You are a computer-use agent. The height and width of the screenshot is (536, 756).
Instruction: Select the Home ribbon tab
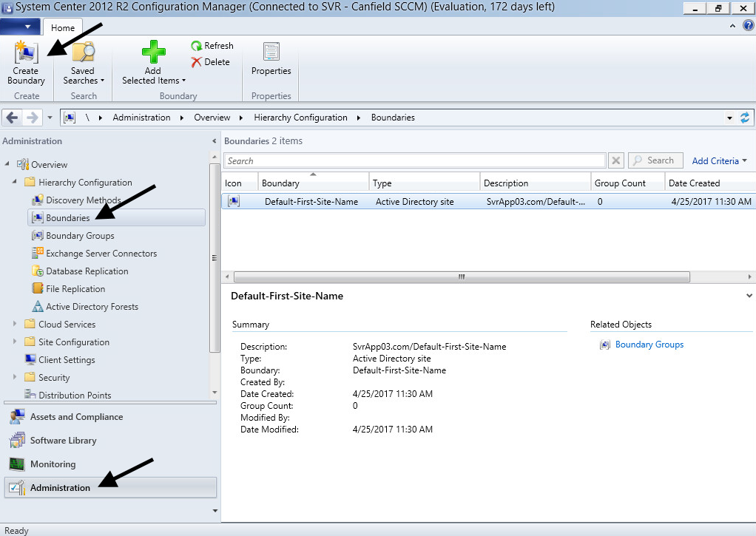pos(63,28)
